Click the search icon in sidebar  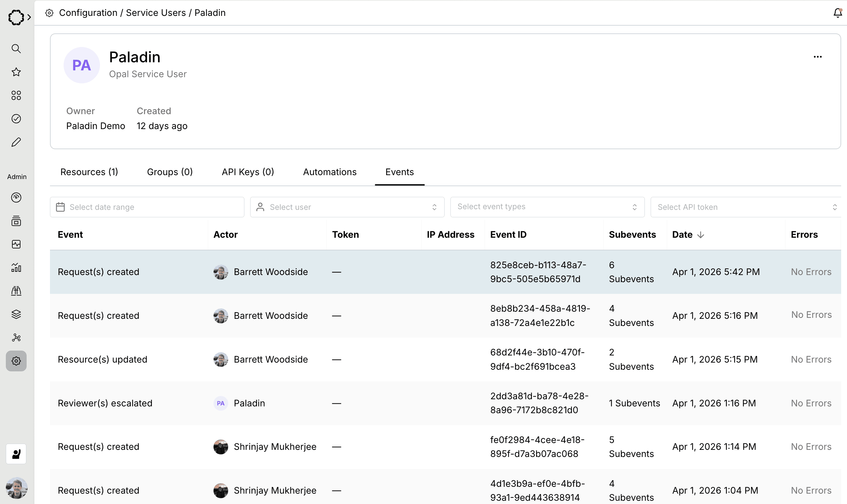tap(16, 49)
